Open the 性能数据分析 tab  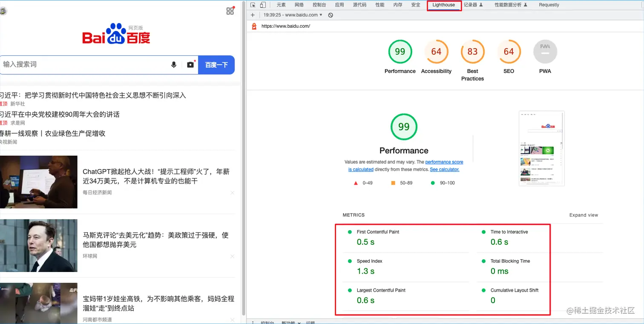(511, 5)
